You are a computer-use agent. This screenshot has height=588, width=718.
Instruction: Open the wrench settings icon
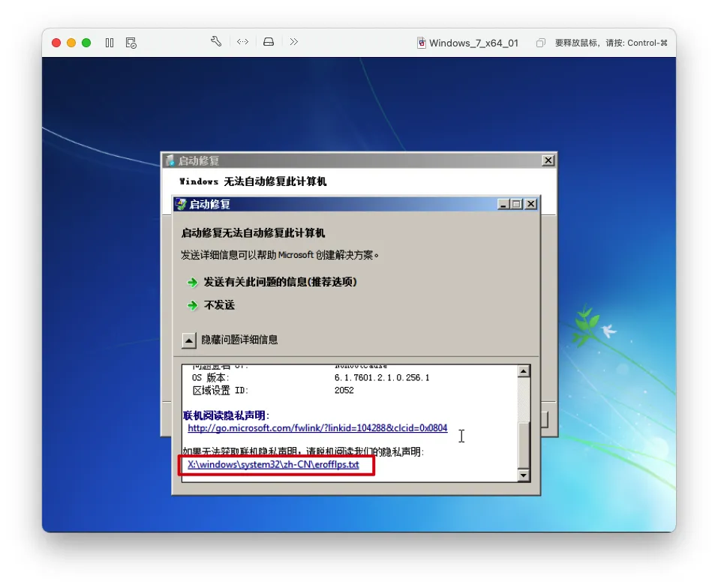[216, 42]
